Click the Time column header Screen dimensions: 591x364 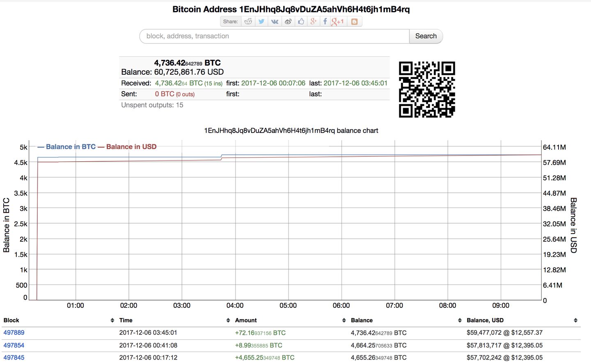pos(126,321)
